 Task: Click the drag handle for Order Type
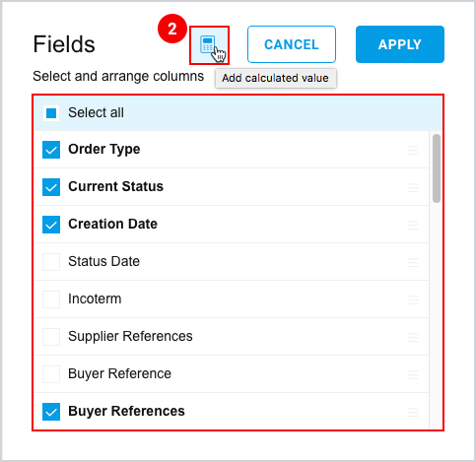click(x=413, y=150)
